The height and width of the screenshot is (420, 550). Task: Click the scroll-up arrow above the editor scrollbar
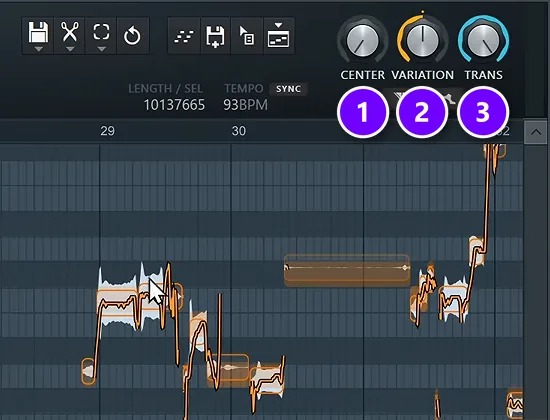pos(536,132)
